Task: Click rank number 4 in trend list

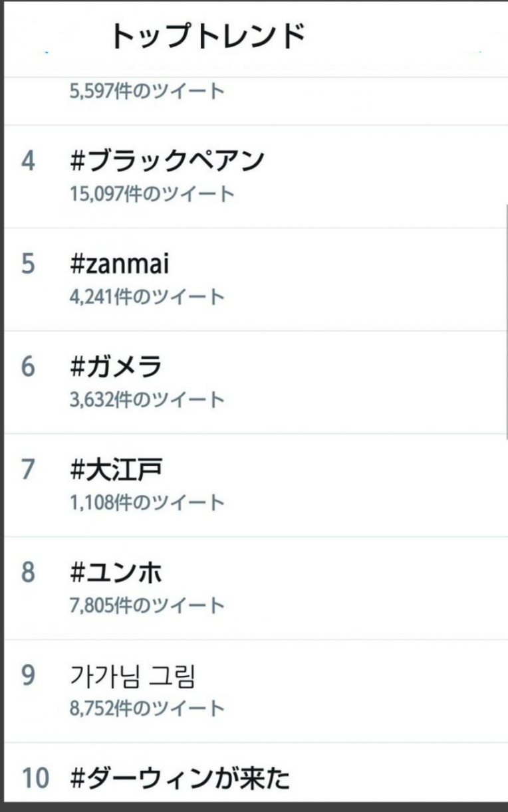Action: 28,162
